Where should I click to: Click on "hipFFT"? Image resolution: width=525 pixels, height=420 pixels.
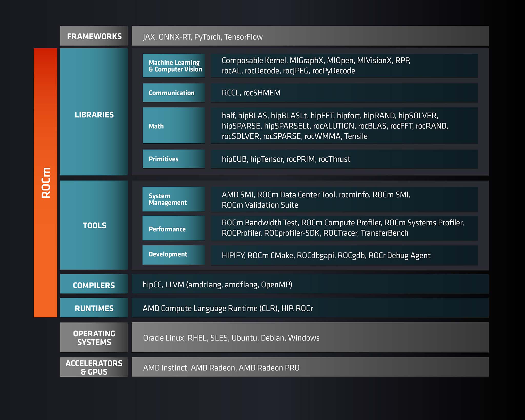click(x=322, y=116)
